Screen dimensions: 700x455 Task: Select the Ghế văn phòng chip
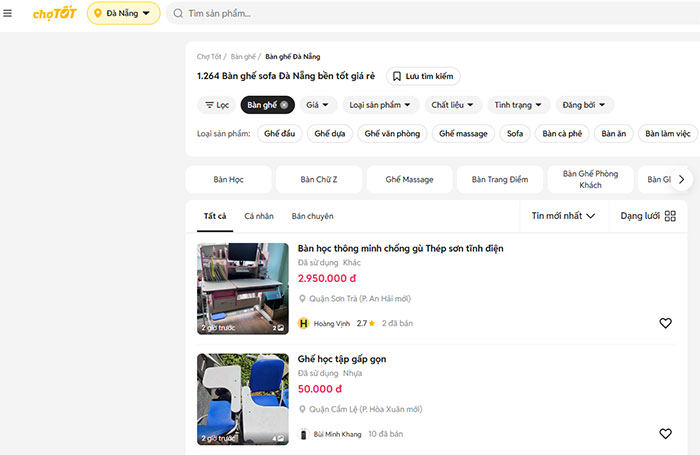click(x=392, y=134)
